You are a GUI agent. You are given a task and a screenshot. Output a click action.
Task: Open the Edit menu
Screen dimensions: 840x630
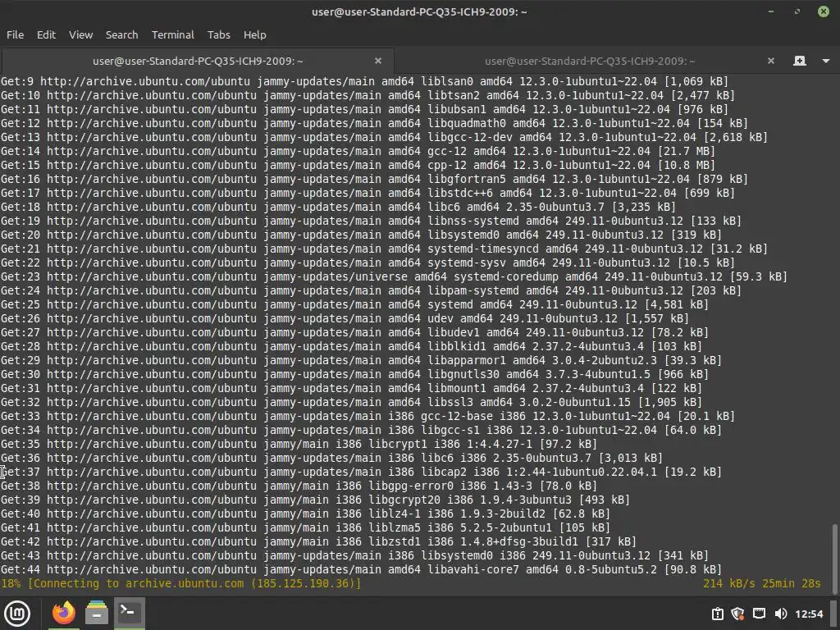46,34
